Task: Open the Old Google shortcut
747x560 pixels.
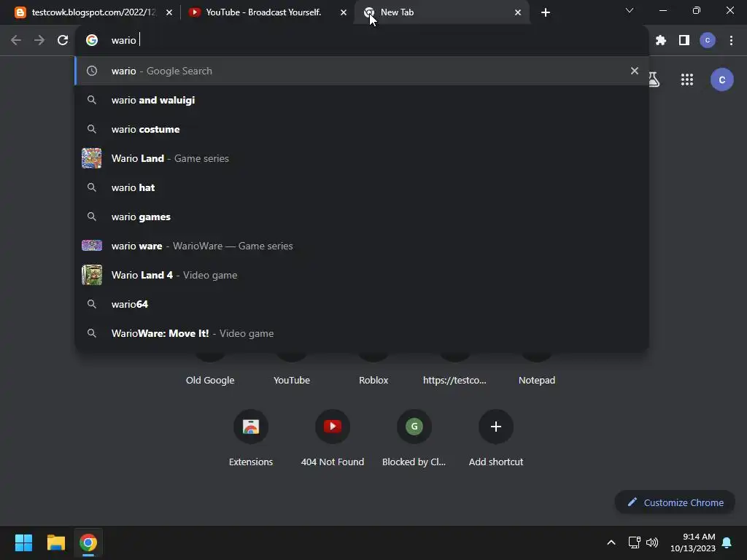Action: coord(210,380)
